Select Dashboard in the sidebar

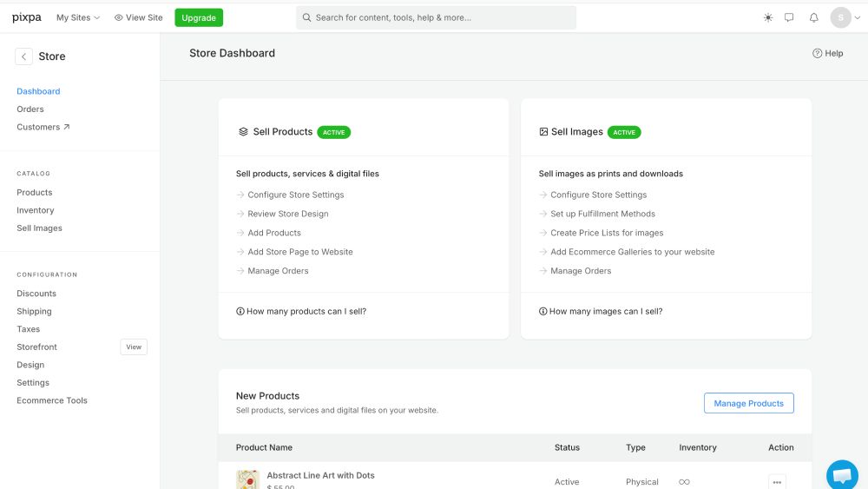coord(38,91)
